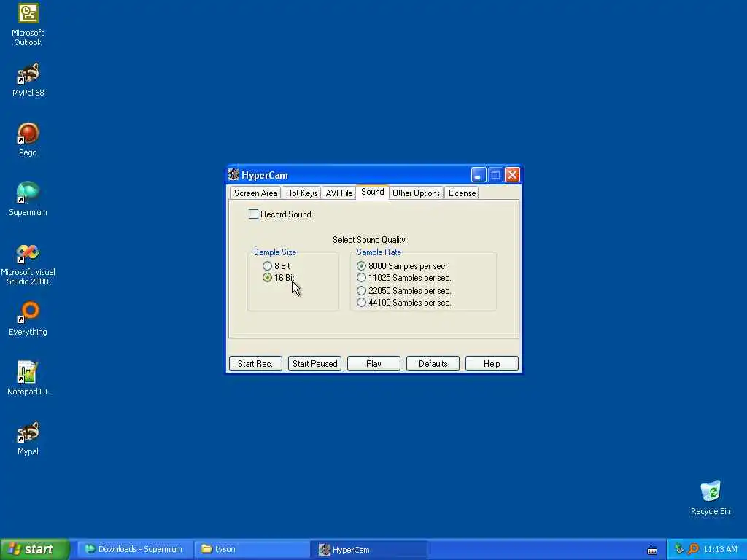Screen dimensions: 747x560
Task: Select the Everything search desktop icon
Action: (x=28, y=319)
